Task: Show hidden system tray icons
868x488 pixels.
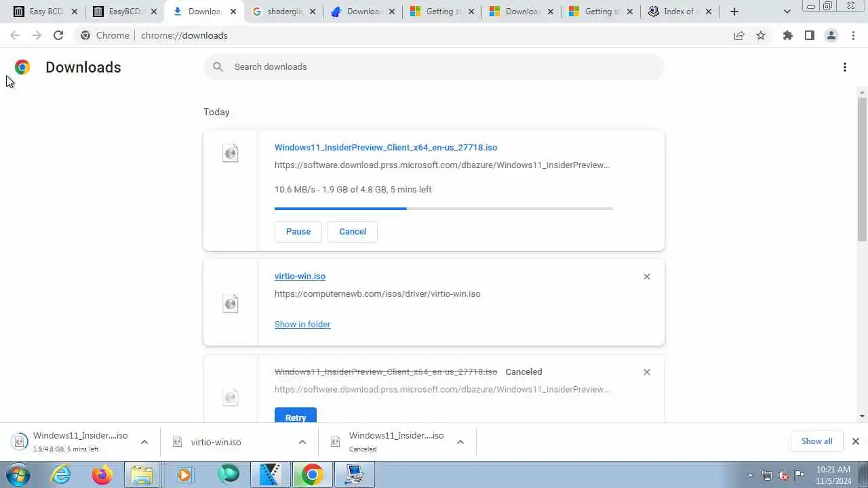Action: coord(750,475)
